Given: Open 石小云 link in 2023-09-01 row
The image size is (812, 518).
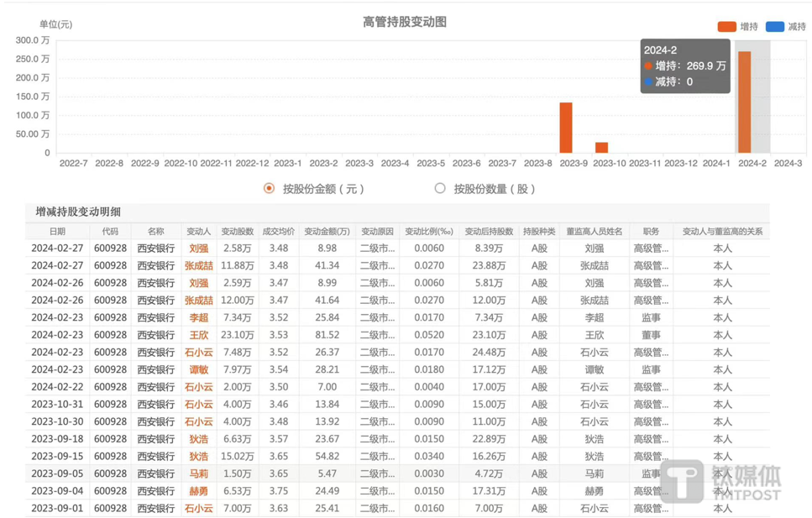Looking at the screenshot, I should point(199,509).
